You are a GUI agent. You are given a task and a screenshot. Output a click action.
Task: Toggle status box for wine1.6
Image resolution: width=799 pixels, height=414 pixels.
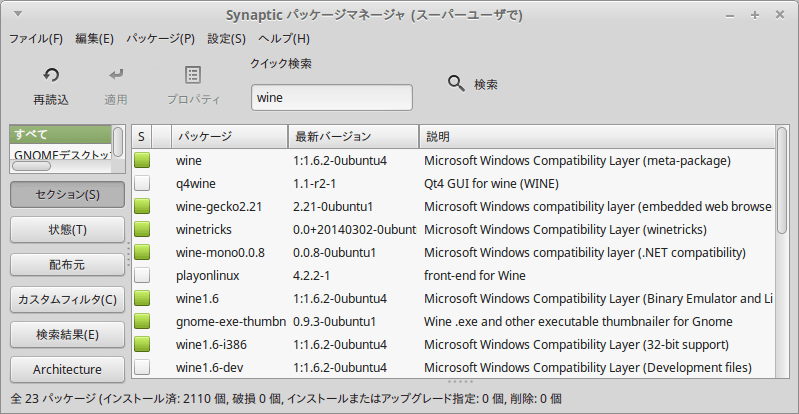142,298
